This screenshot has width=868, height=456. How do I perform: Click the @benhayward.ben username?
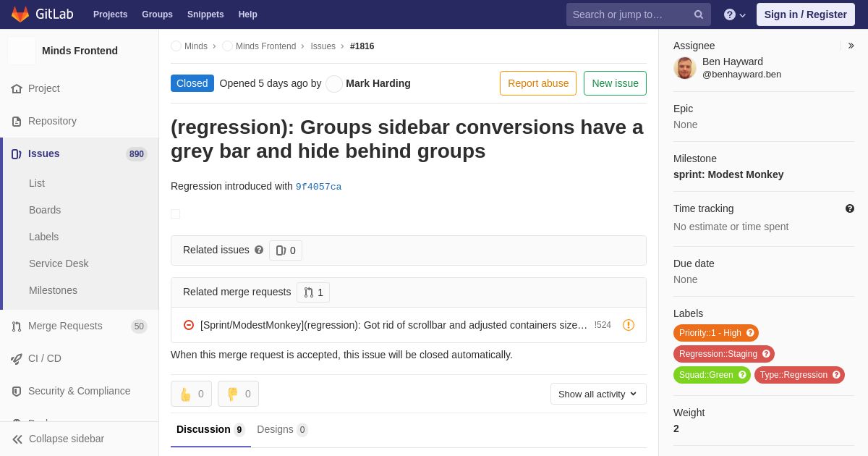tap(741, 75)
